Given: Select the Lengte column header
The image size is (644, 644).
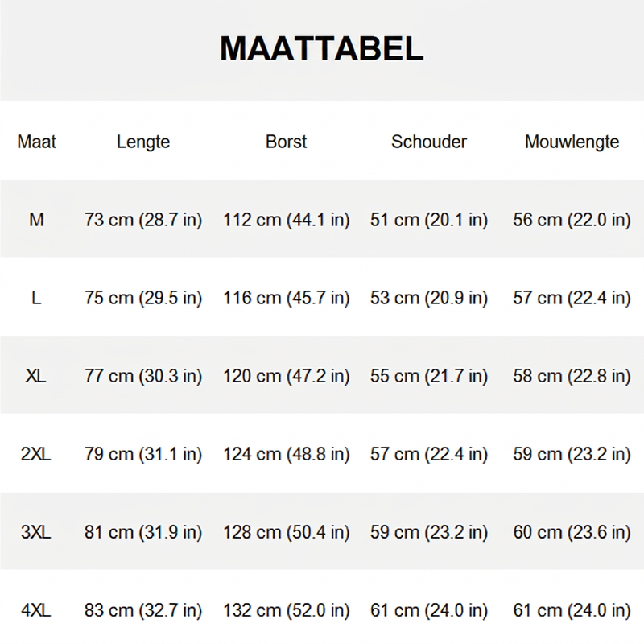Looking at the screenshot, I should (x=143, y=142).
